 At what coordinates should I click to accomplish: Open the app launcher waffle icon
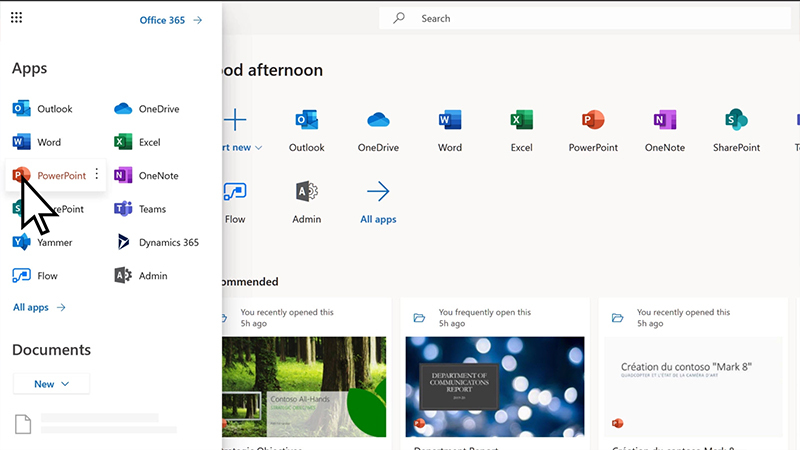click(16, 18)
